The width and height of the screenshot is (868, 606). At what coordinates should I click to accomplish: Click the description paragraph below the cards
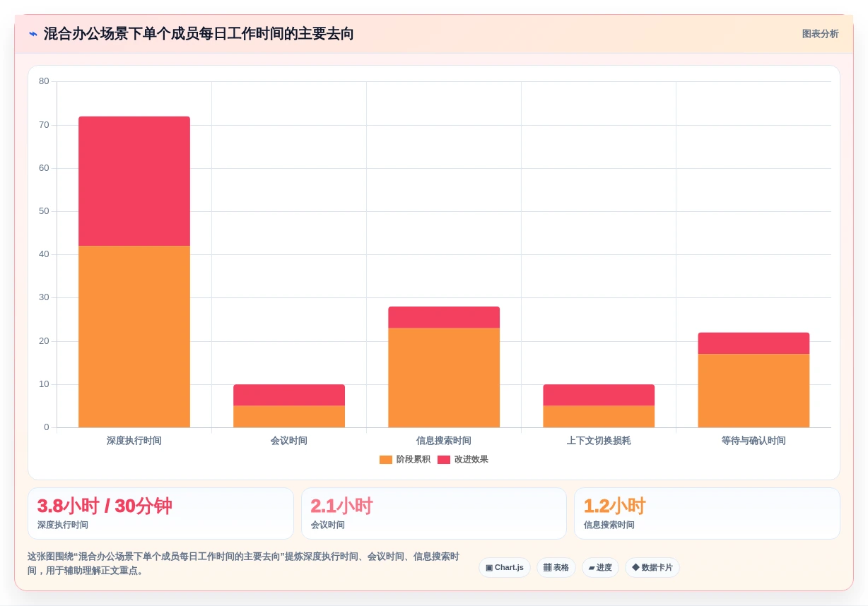point(244,564)
